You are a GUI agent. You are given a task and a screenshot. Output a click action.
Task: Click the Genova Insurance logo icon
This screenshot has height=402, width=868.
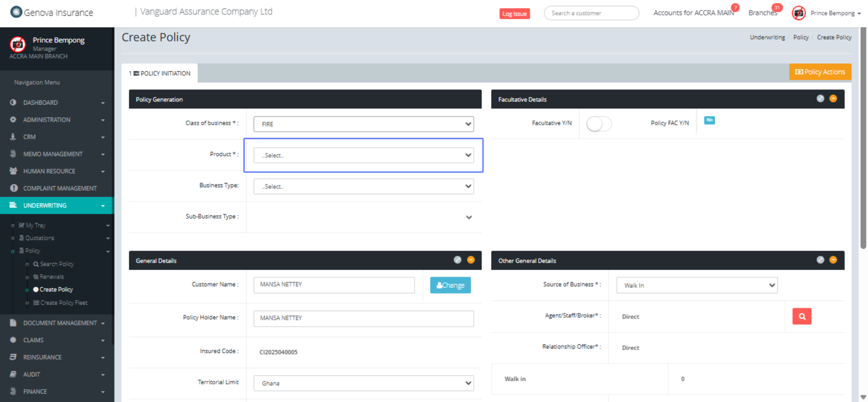tap(16, 12)
